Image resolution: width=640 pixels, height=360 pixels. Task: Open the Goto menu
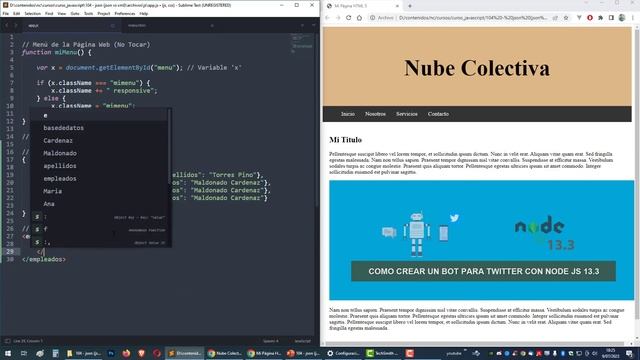pyautogui.click(x=75, y=13)
